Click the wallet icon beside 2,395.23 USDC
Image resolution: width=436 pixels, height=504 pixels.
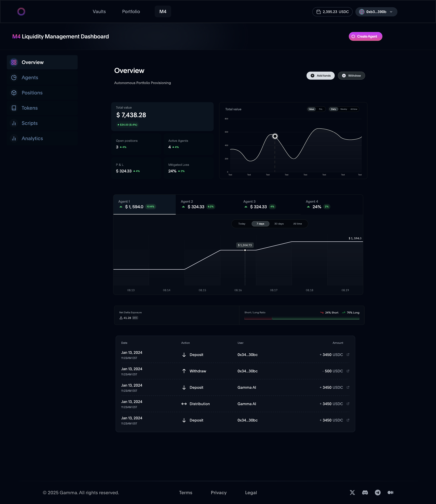pos(318,12)
